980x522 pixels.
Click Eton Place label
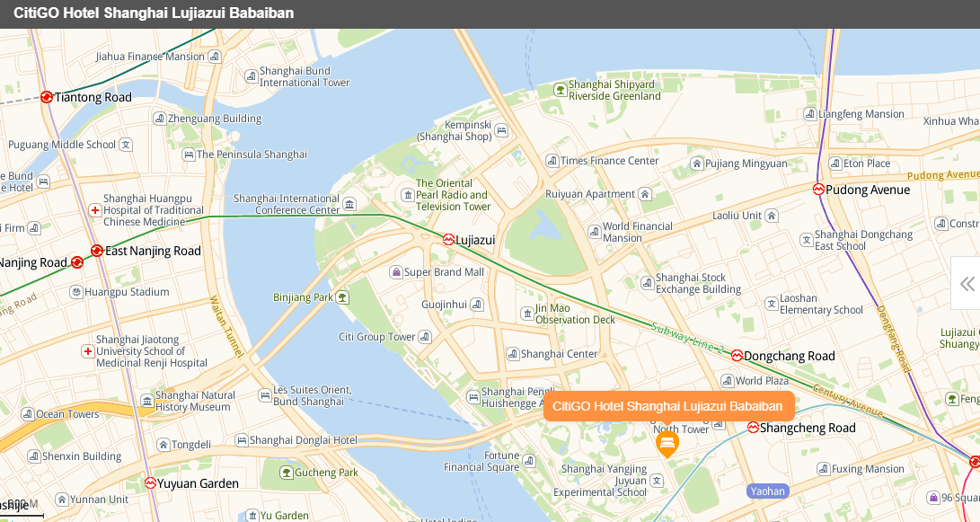(x=867, y=164)
